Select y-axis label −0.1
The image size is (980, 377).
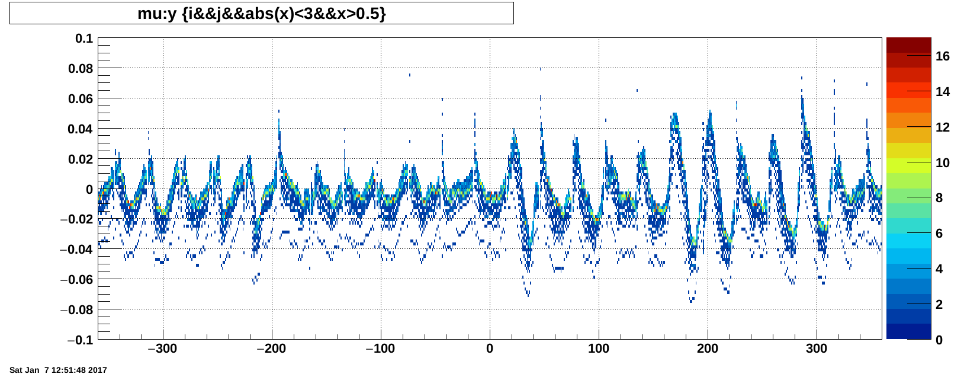[x=80, y=340]
